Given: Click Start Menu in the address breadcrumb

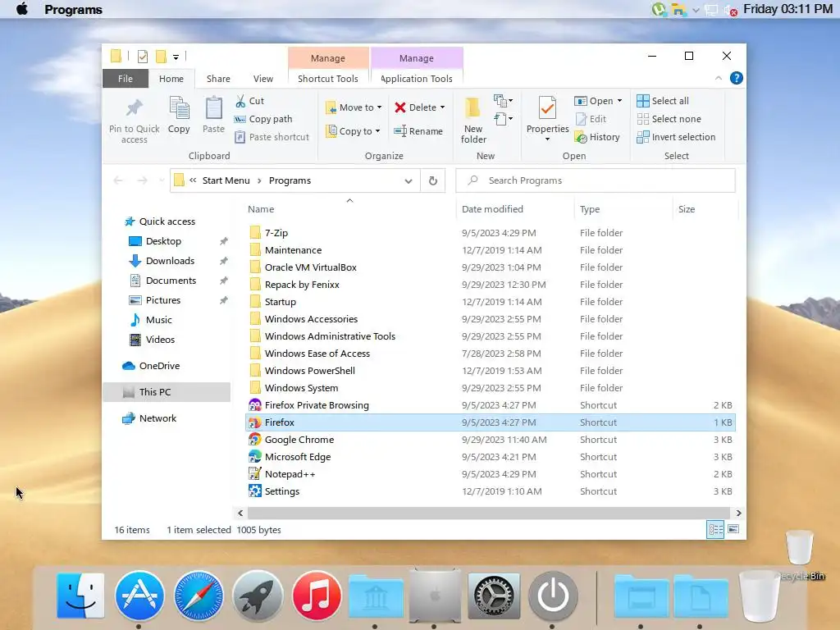Looking at the screenshot, I should 226,180.
